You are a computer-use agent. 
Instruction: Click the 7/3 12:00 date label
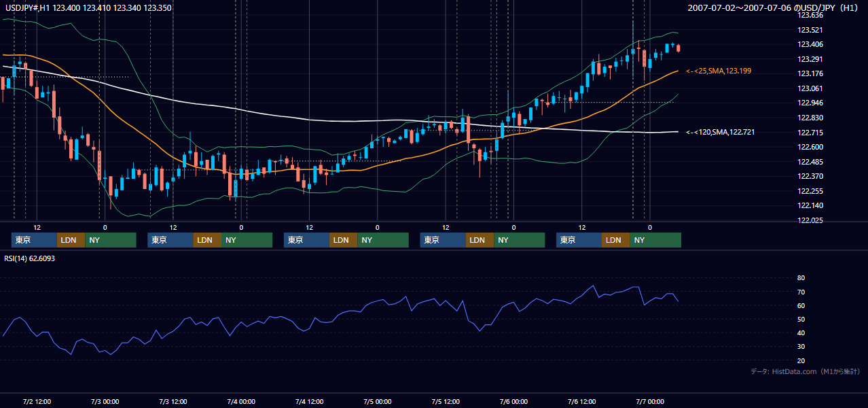point(173,401)
